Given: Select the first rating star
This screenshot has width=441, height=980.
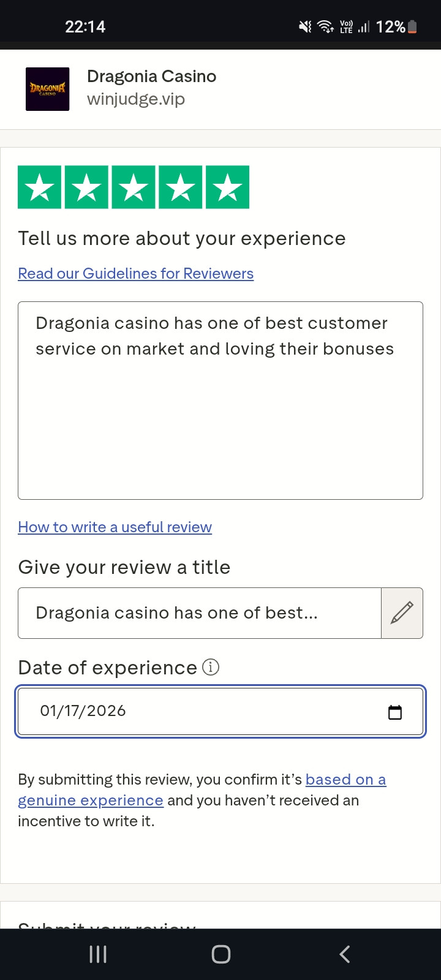Looking at the screenshot, I should 40,187.
